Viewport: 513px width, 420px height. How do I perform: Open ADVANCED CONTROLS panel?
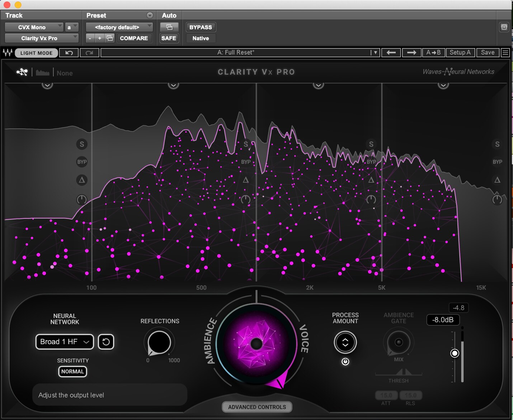pyautogui.click(x=257, y=407)
